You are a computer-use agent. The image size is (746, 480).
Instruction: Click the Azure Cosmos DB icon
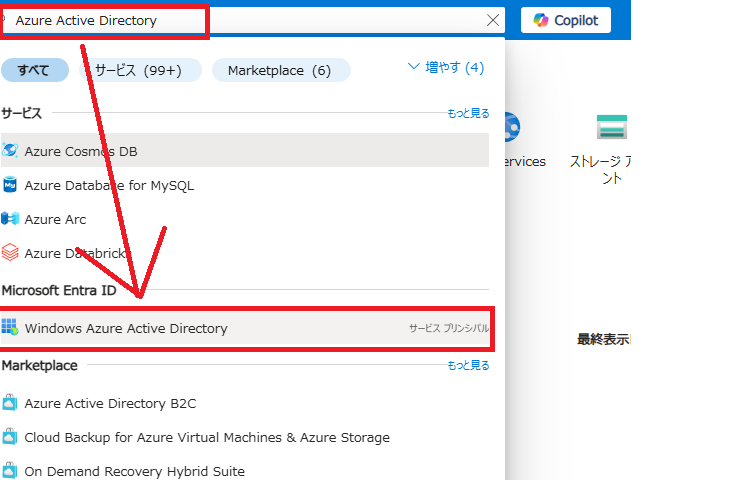11,151
